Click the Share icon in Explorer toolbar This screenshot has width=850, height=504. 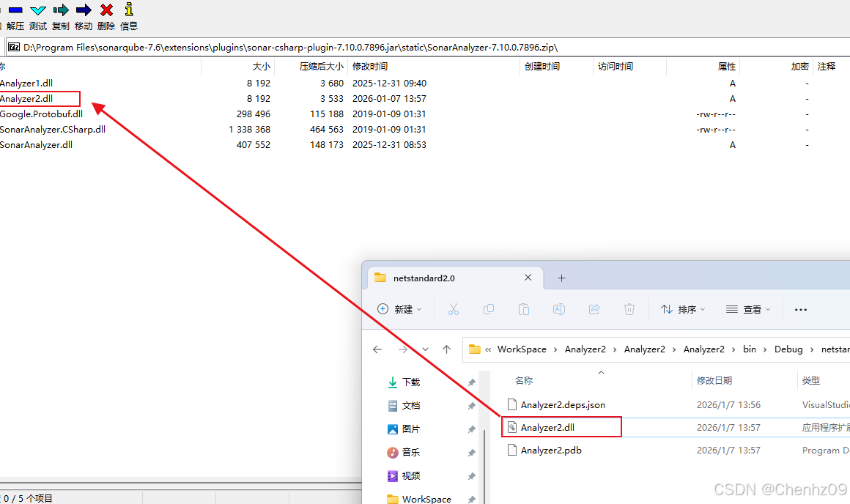pos(594,309)
